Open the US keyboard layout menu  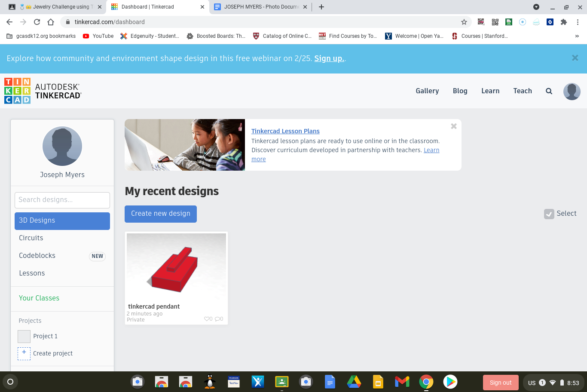[532, 382]
